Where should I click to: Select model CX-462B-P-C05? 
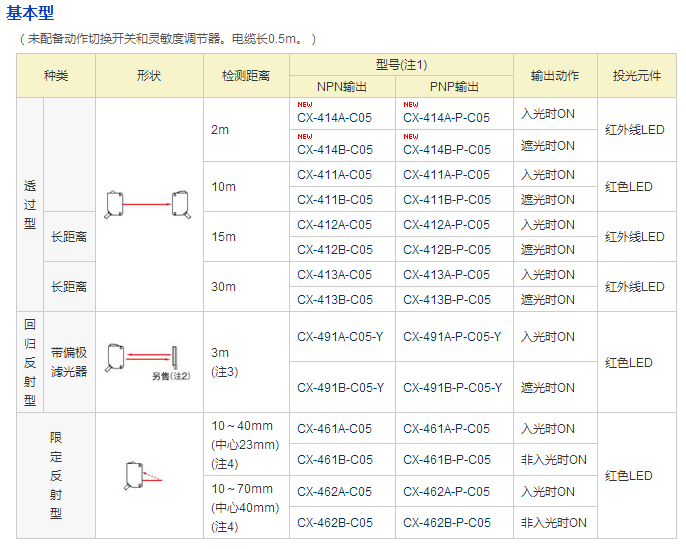(x=446, y=523)
